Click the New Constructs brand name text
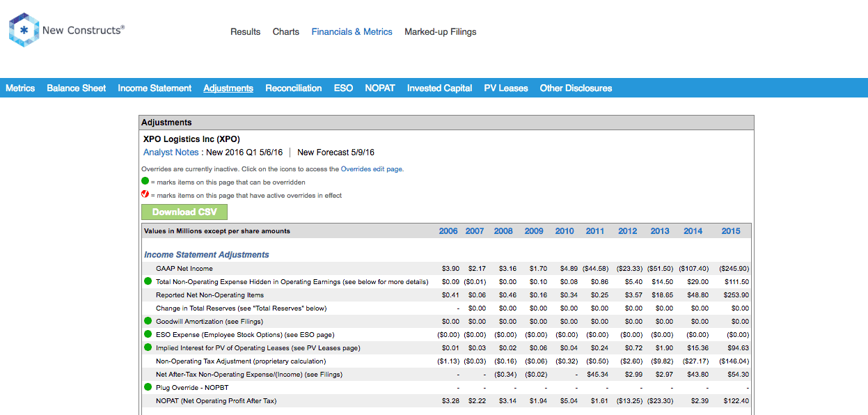This screenshot has width=868, height=415. pyautogui.click(x=84, y=31)
